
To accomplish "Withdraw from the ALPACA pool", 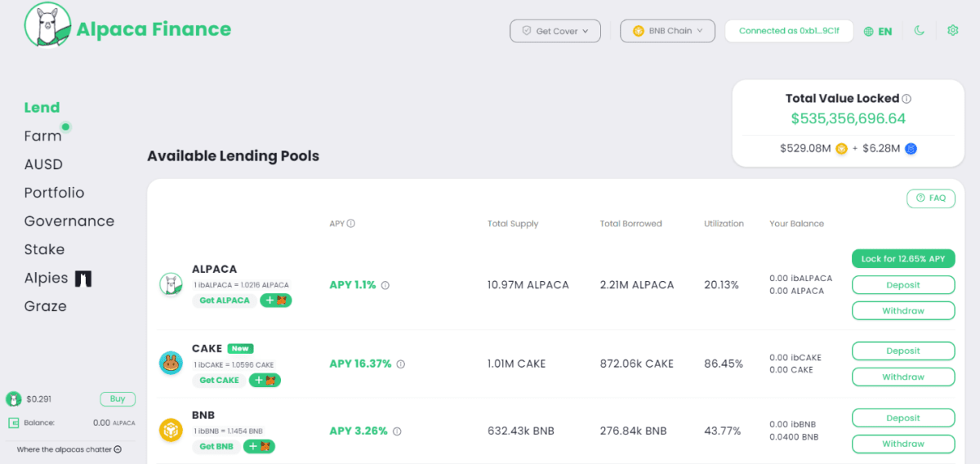I will [903, 310].
